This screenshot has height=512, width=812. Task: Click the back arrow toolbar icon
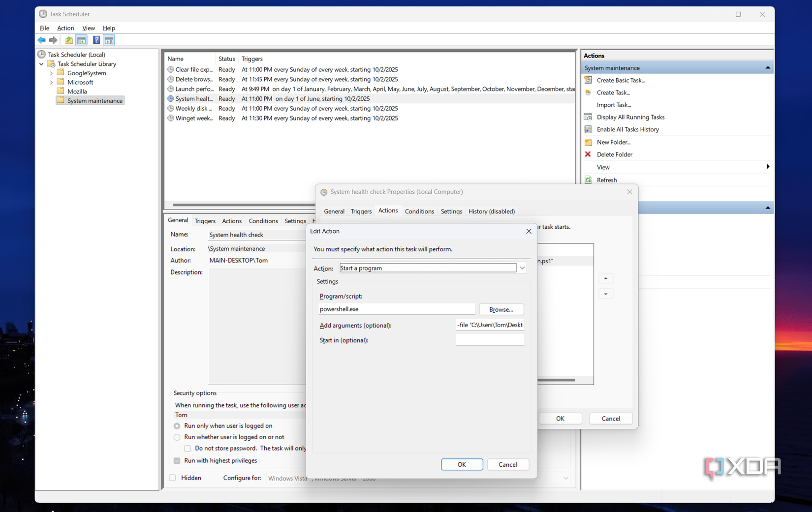click(41, 40)
